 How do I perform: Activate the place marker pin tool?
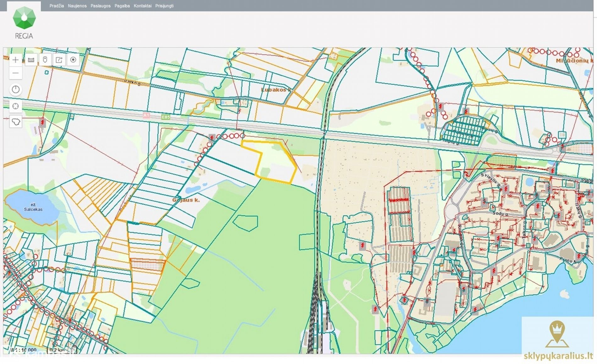(45, 60)
